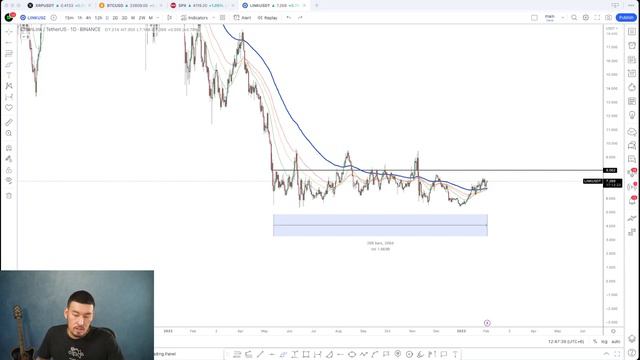Switch to the 12h timeframe
640x360 pixels.
coord(98,18)
